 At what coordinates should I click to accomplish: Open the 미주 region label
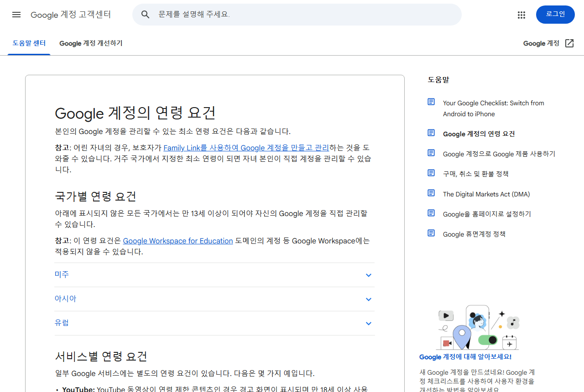tap(62, 274)
